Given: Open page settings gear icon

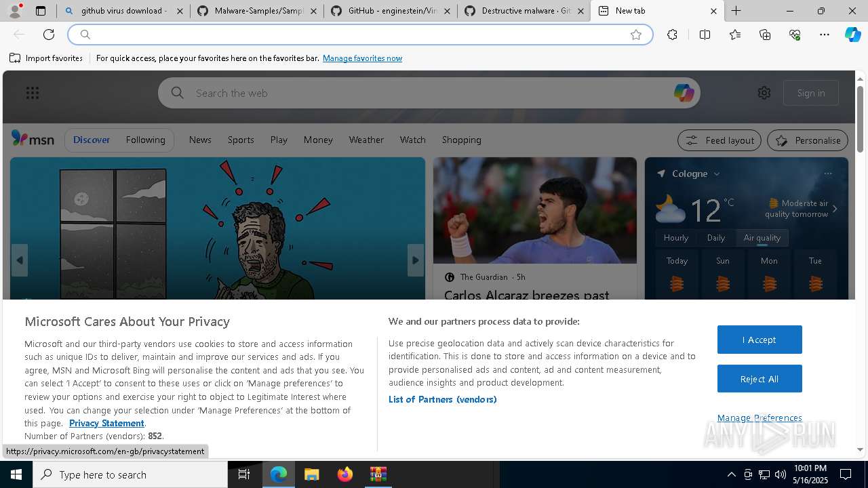Looking at the screenshot, I should [764, 93].
